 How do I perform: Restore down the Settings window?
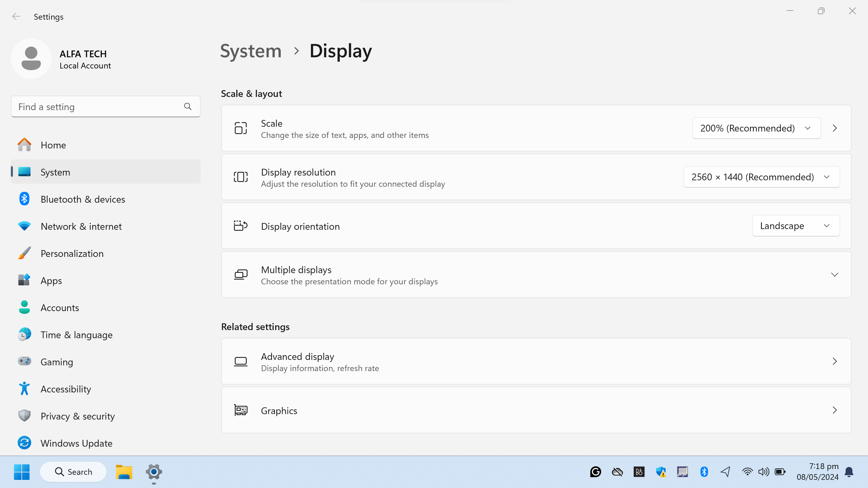tap(821, 11)
